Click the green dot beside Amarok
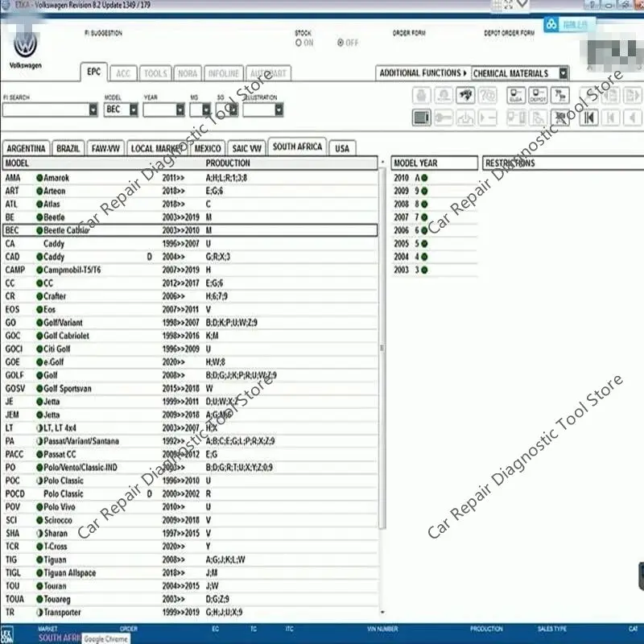644x644 pixels. (x=39, y=178)
